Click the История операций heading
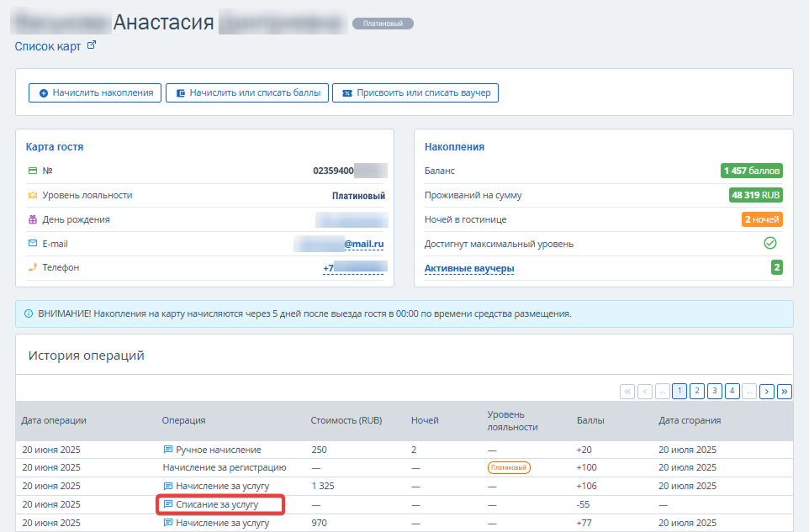809x532 pixels. pos(86,356)
